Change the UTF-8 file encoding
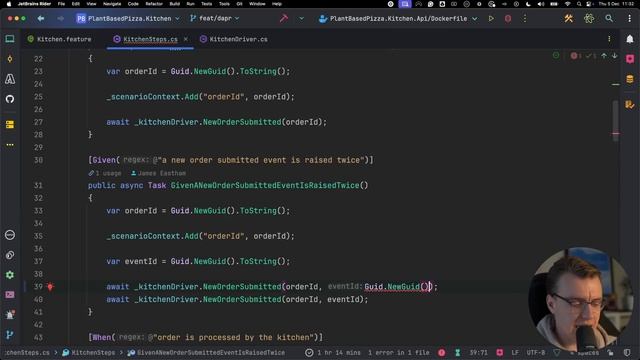Screen dimensions: 640x360 [536, 352]
